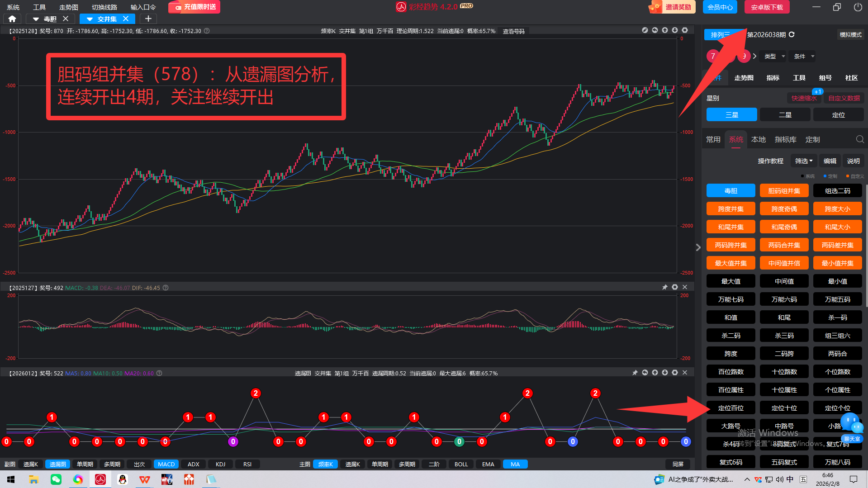
Task: Open the 类型 dropdown
Action: click(x=774, y=57)
